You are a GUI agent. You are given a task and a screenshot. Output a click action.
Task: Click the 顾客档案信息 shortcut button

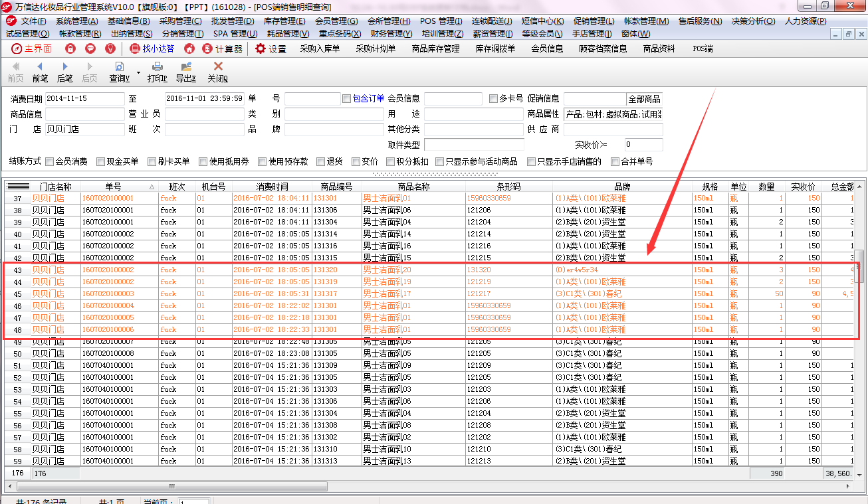(x=603, y=48)
